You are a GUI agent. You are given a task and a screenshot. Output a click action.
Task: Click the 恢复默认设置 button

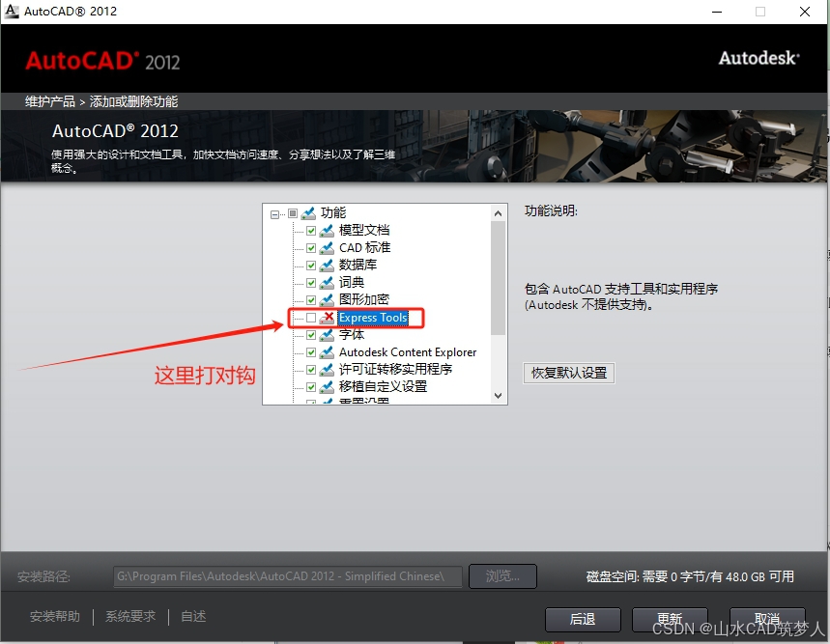(x=568, y=373)
